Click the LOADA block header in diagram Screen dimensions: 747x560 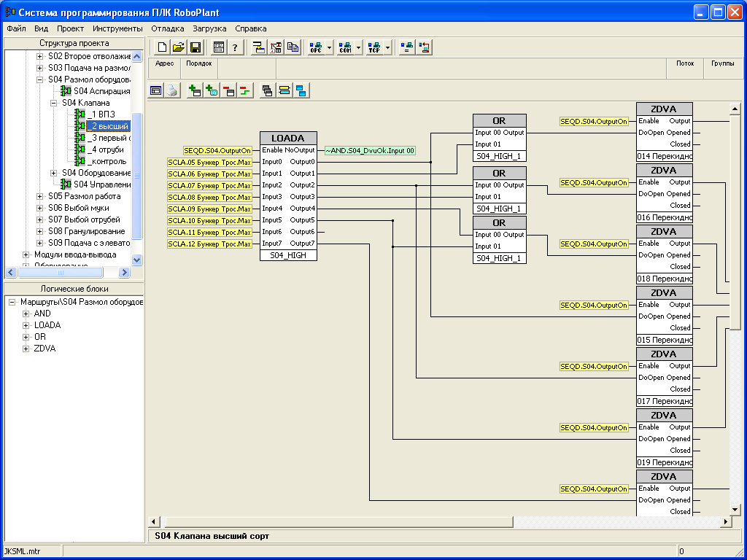pyautogui.click(x=288, y=138)
